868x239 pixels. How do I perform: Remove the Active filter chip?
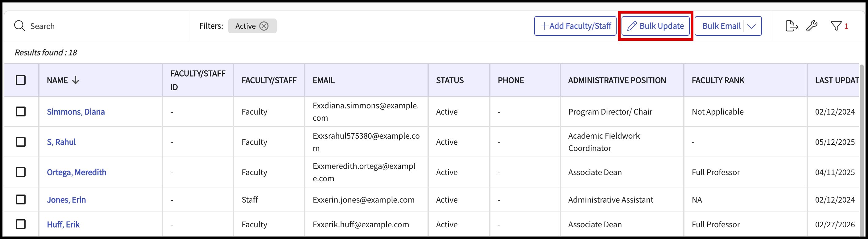point(264,26)
